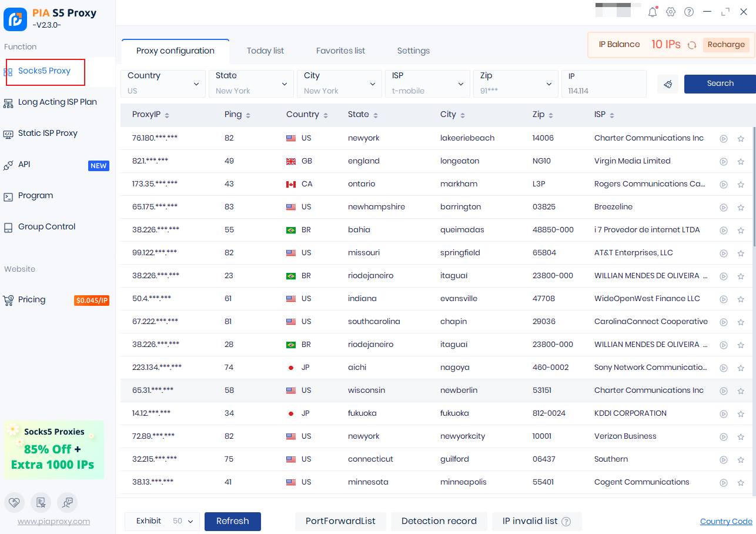Image resolution: width=756 pixels, height=534 pixels.
Task: Star the minneapolis Cogent Communications proxy
Action: click(741, 483)
